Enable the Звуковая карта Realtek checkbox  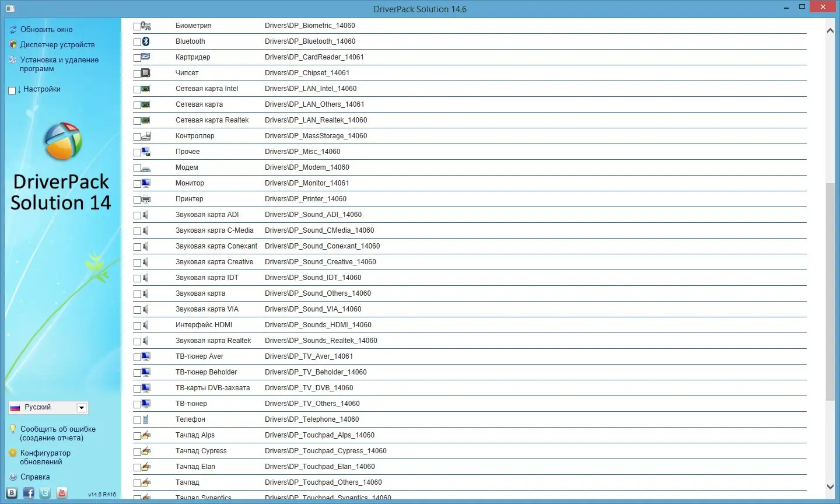click(137, 341)
